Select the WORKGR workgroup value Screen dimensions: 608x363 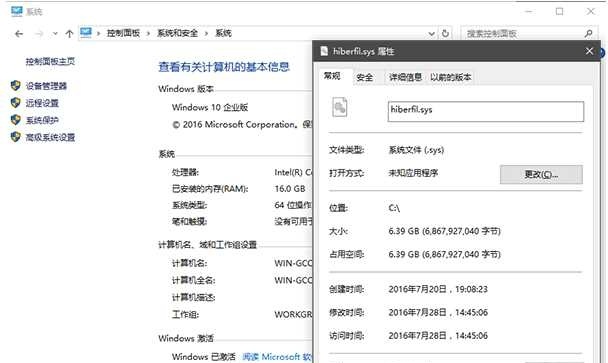tap(293, 315)
